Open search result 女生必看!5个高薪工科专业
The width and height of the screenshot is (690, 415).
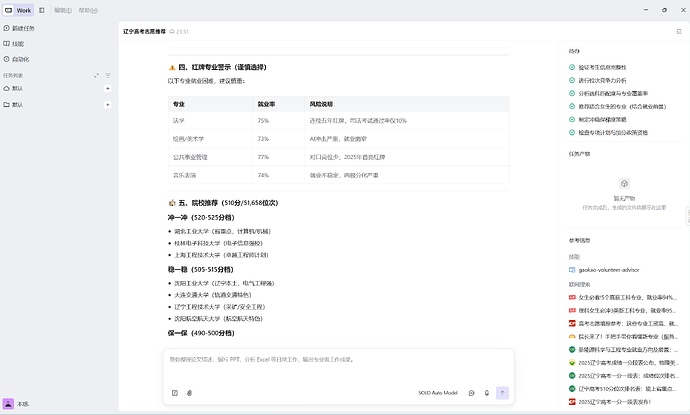click(x=623, y=297)
